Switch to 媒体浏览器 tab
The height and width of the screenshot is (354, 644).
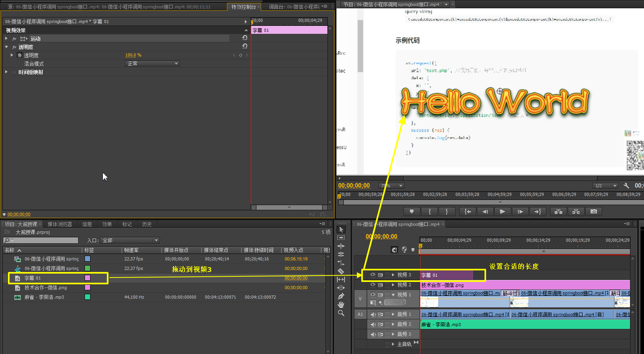pos(60,224)
